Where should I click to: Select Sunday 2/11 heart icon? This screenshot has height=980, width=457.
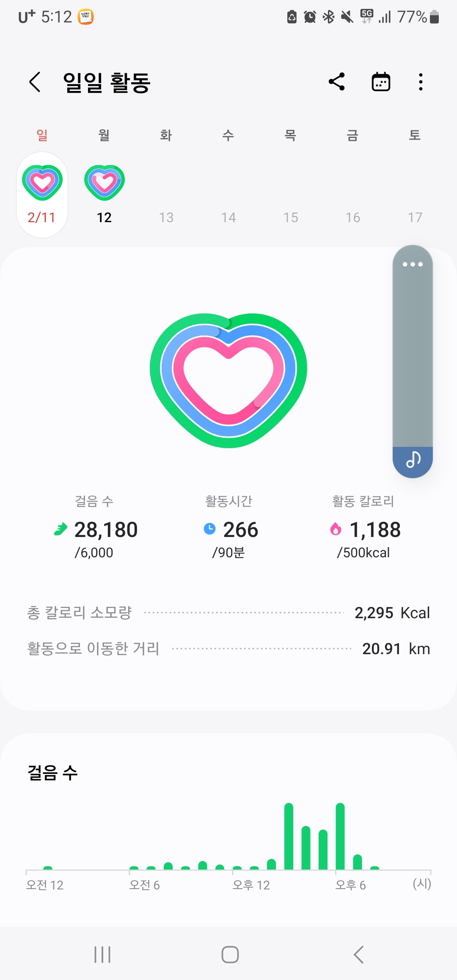(x=42, y=183)
